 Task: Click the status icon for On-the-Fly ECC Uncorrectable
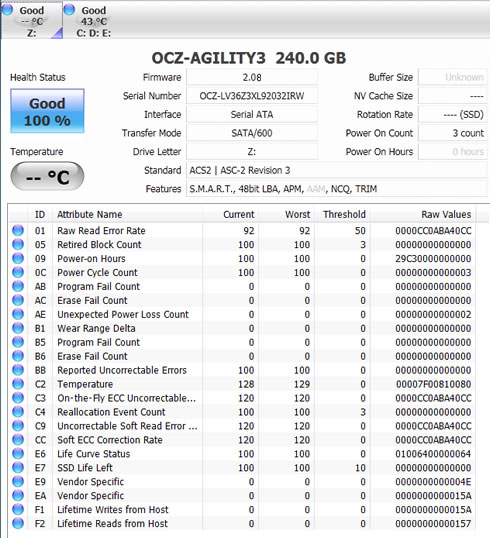[18, 398]
